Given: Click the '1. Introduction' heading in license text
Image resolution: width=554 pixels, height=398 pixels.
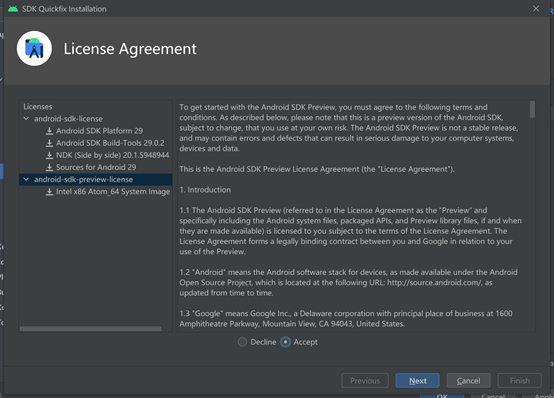Looking at the screenshot, I should (x=205, y=190).
